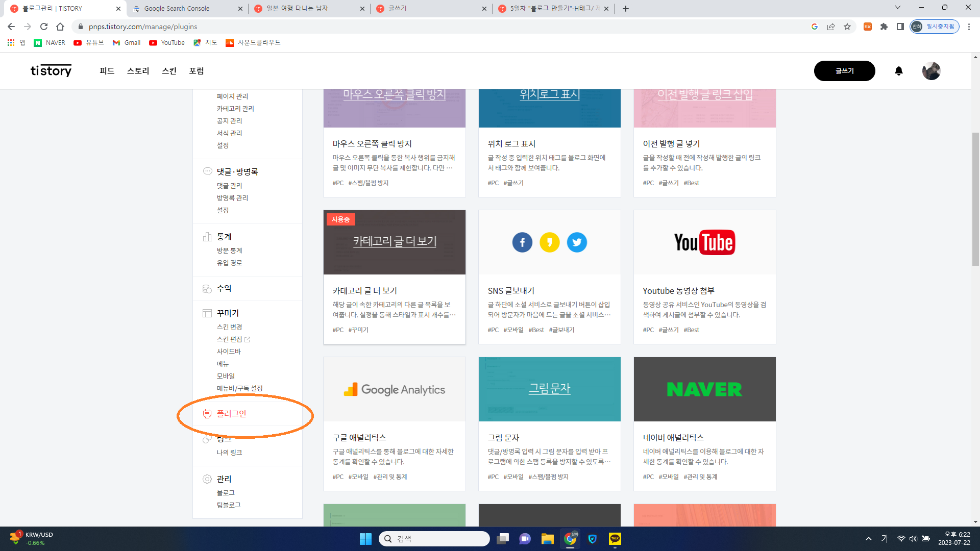Open 방명록 관리 in the sidebar
This screenshot has width=980, height=551.
coord(232,198)
